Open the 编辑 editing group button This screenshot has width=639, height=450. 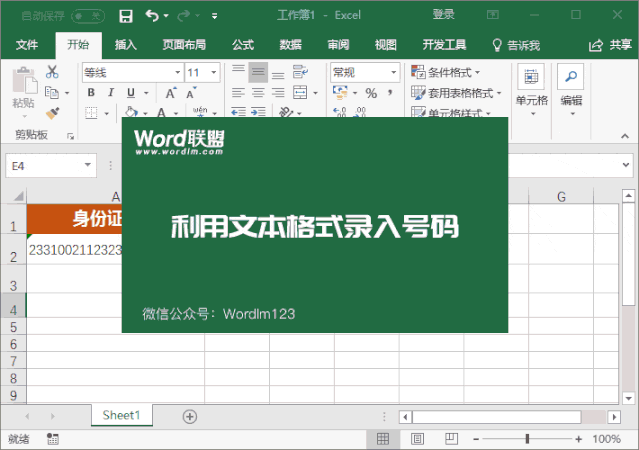(x=571, y=90)
